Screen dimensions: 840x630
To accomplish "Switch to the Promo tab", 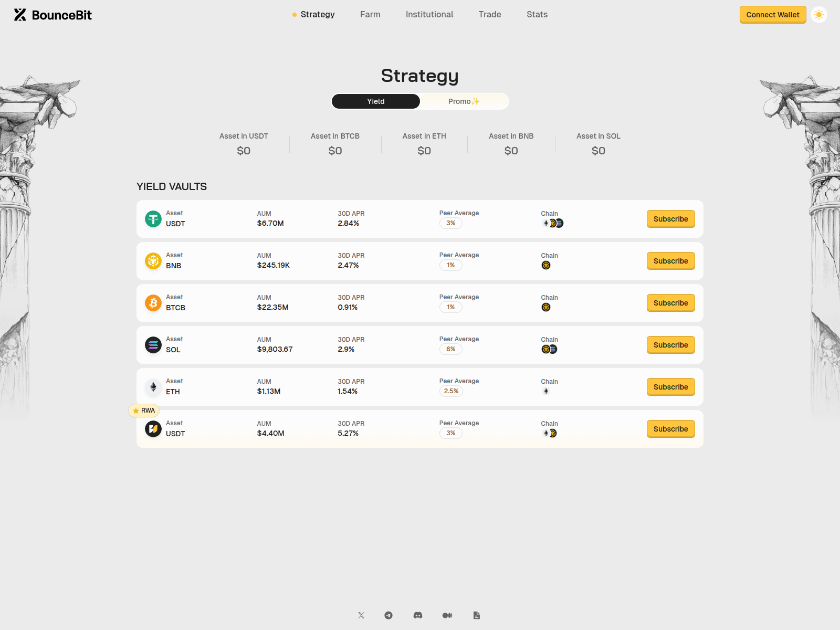I will pyautogui.click(x=464, y=101).
